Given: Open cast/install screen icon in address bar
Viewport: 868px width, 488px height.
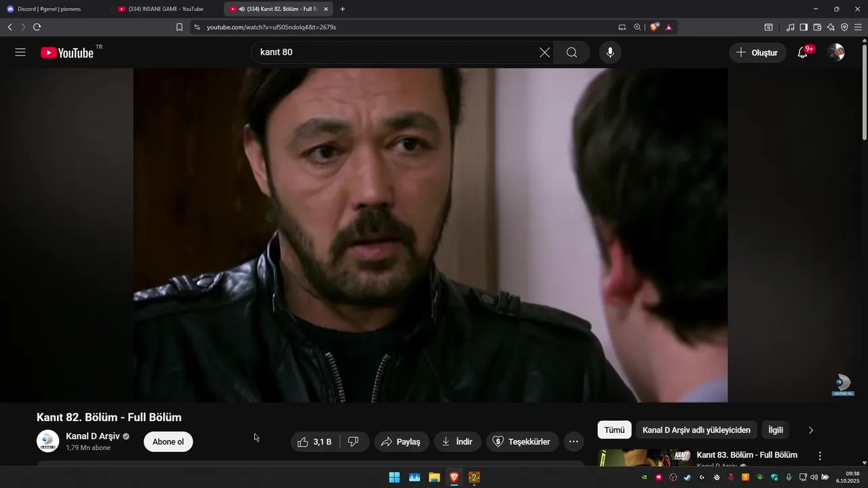Looking at the screenshot, I should point(622,27).
